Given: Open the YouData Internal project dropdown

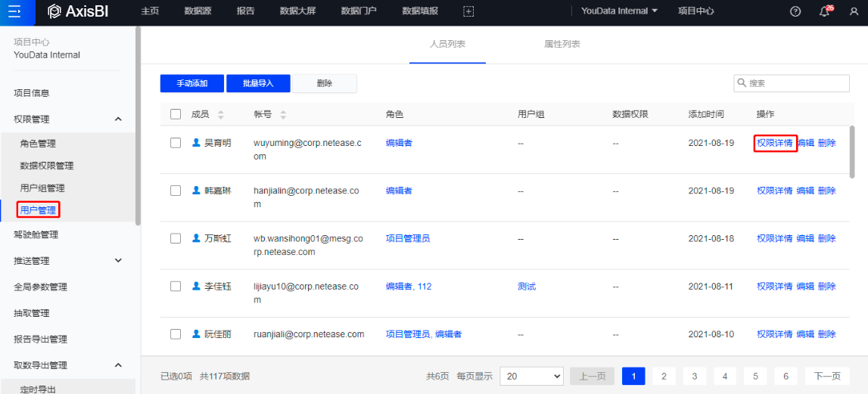Looking at the screenshot, I should pos(619,11).
